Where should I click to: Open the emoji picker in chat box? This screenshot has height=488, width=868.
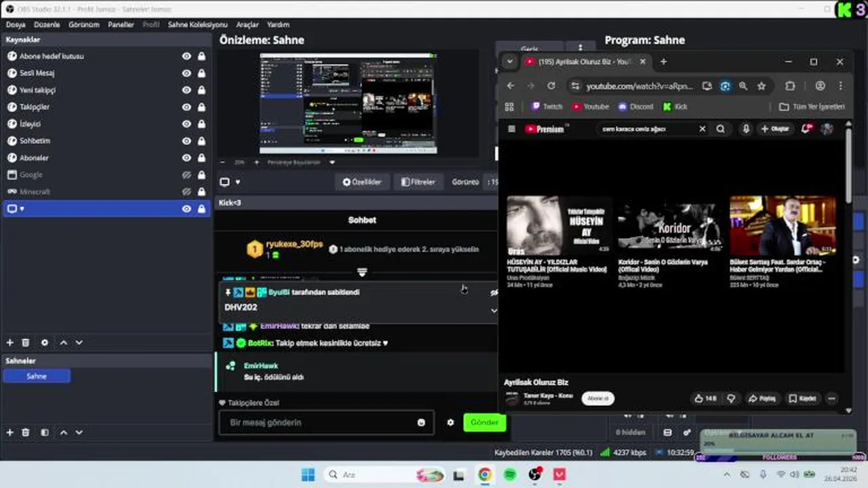(x=421, y=422)
